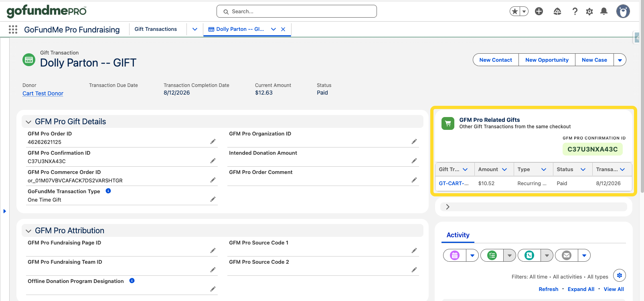Open the Notifications bell
This screenshot has width=644, height=301.
coord(604,11)
